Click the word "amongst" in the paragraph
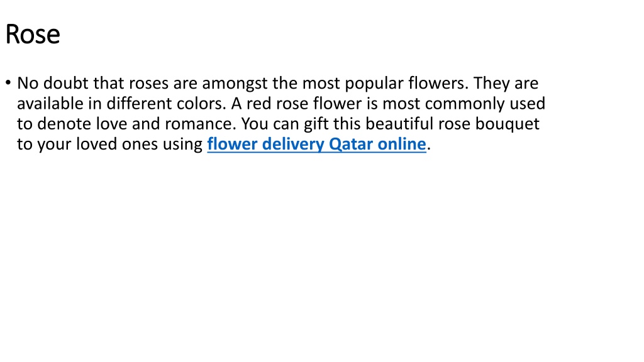This screenshot has height=362, width=644. tap(235, 84)
